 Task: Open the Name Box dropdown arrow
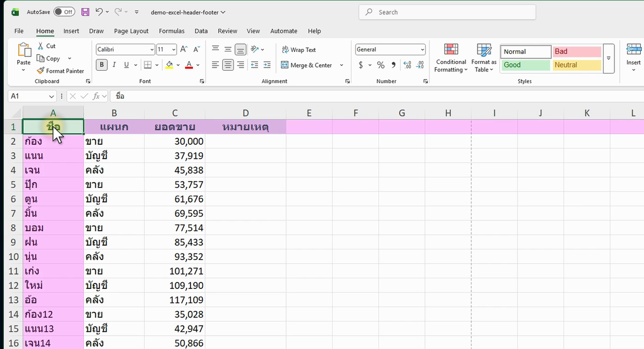(x=52, y=96)
